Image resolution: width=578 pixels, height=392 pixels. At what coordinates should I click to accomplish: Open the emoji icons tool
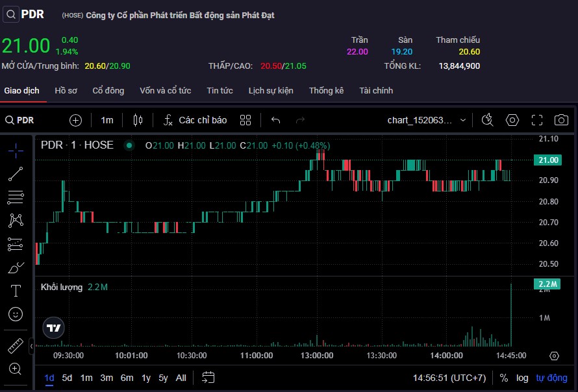coord(16,314)
